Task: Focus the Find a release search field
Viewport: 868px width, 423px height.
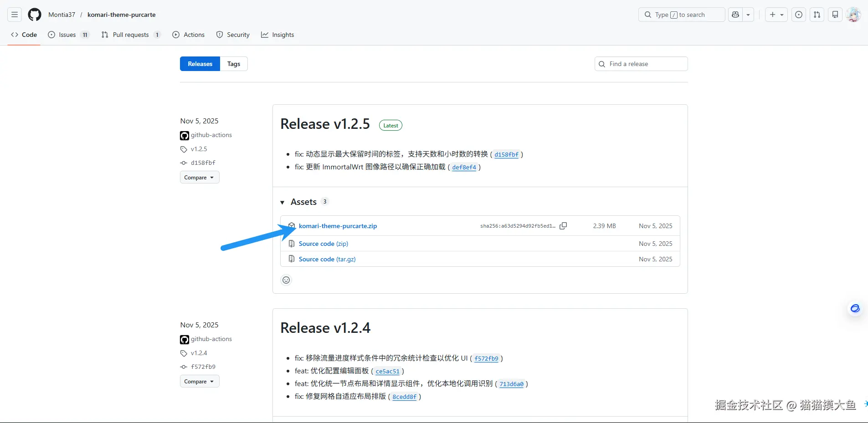Action: 641,64
